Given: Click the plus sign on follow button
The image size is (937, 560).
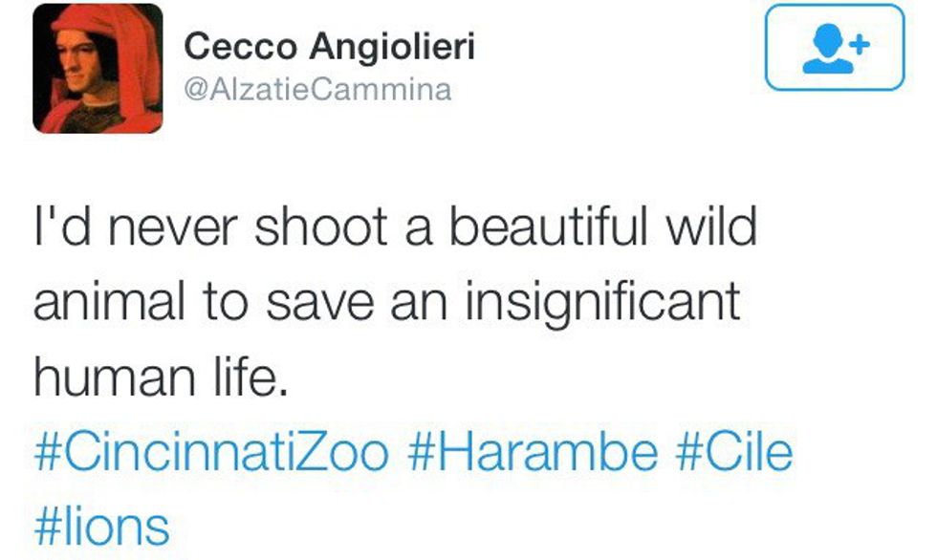Looking at the screenshot, I should pyautogui.click(x=858, y=42).
